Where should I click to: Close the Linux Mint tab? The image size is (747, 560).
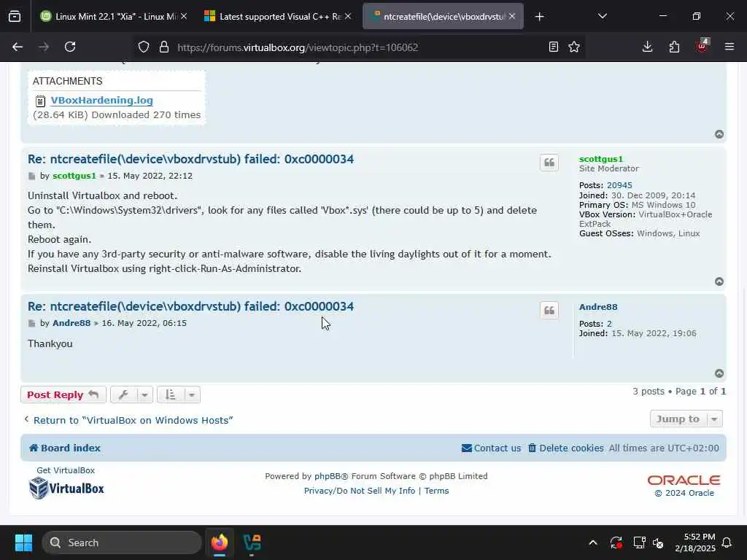[x=184, y=16]
